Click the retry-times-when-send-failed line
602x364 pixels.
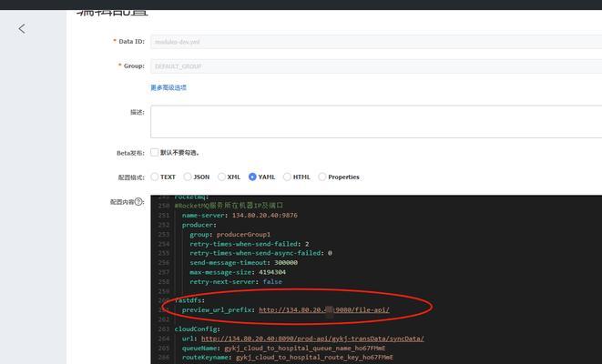[x=250, y=244]
